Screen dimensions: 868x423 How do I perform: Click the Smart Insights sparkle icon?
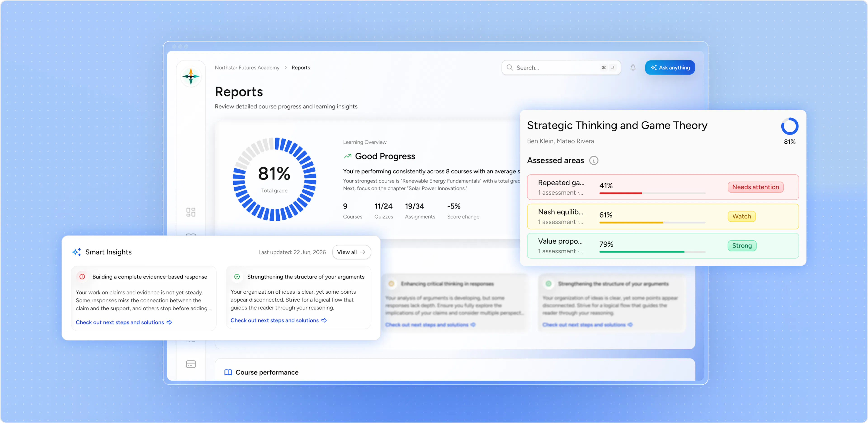coord(76,252)
